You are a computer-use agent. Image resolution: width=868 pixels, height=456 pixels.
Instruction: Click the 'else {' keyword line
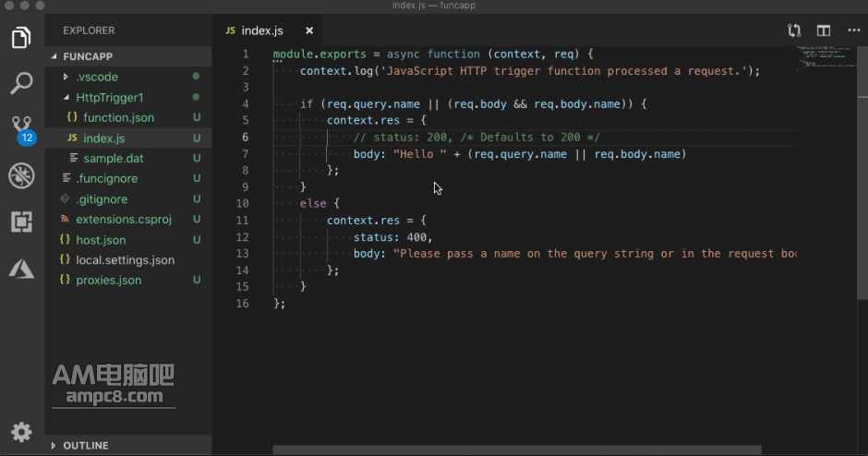(x=319, y=204)
